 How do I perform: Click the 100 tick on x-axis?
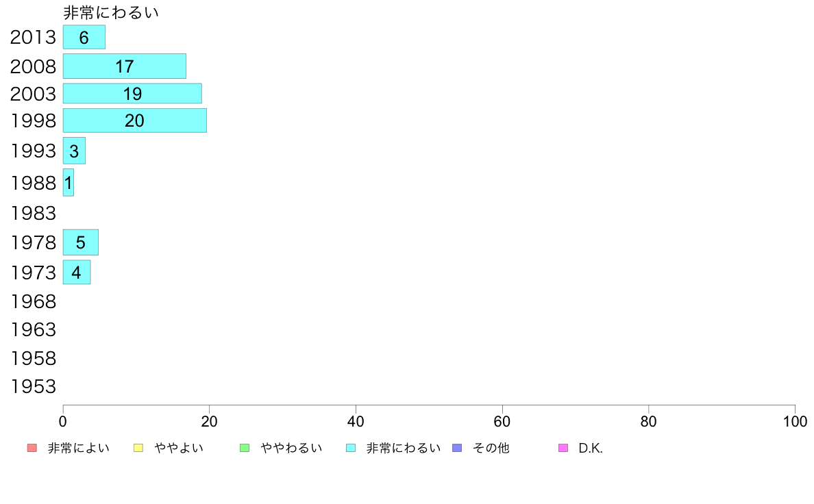point(795,421)
